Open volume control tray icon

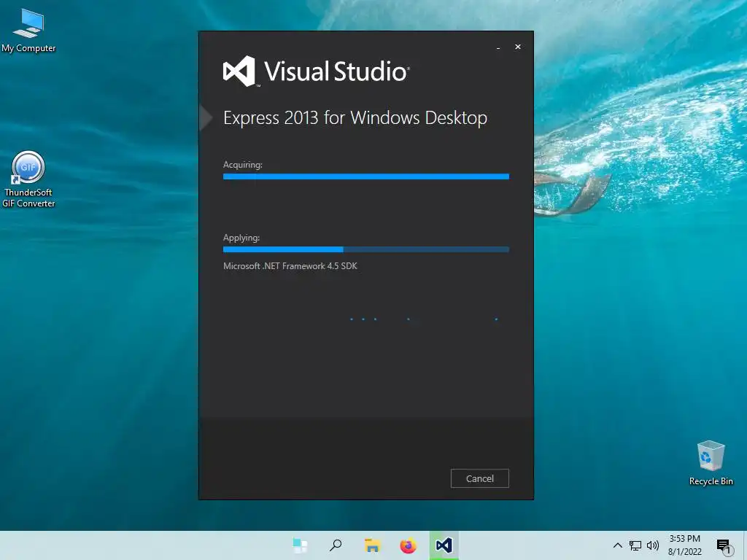tap(653, 545)
